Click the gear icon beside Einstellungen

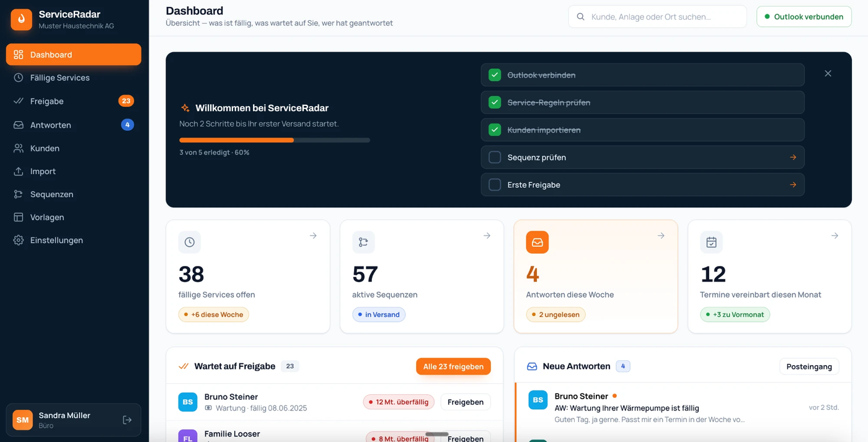(x=19, y=240)
